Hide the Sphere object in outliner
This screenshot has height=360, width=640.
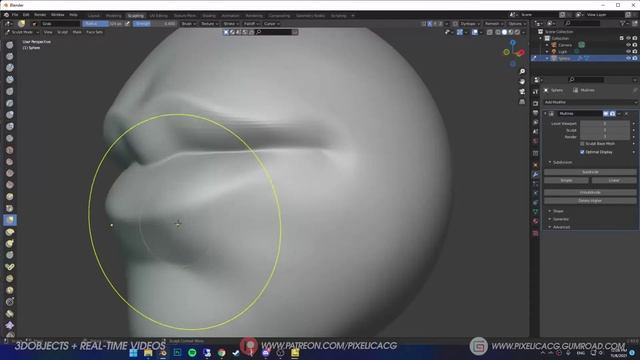click(x=628, y=58)
